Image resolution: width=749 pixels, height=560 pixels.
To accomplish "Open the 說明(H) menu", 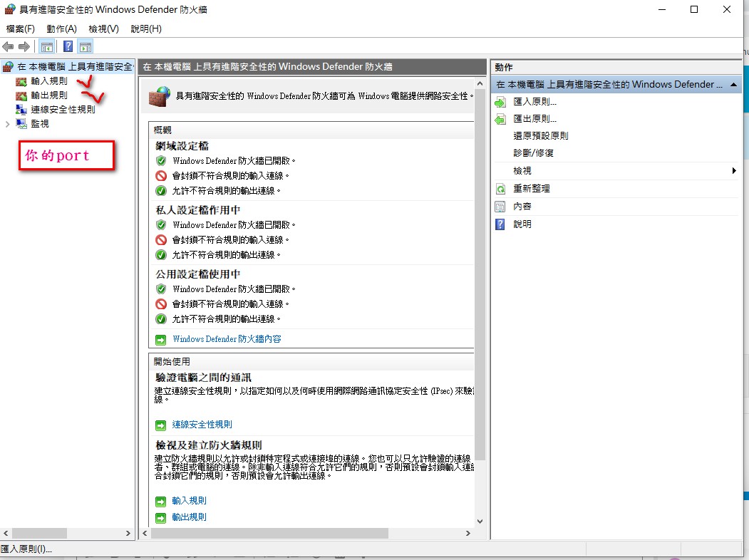I will pos(146,29).
